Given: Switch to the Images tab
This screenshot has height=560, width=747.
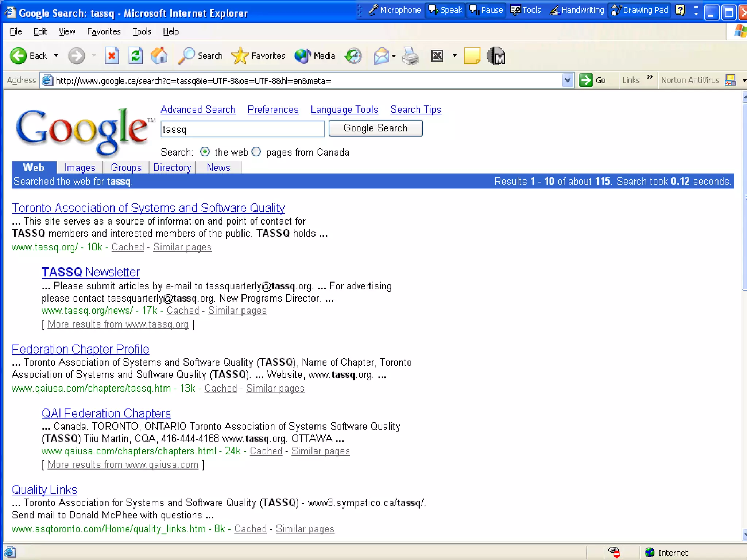Looking at the screenshot, I should 80,167.
